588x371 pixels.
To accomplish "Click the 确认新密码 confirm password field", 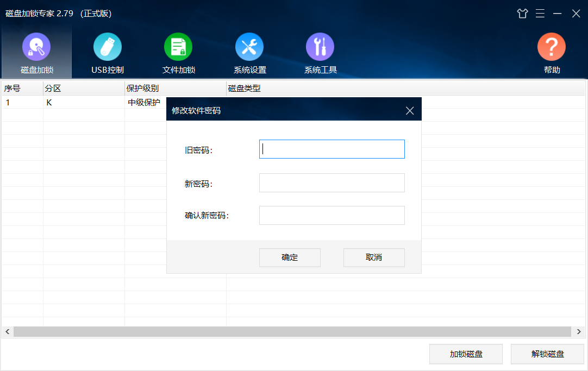I will (x=332, y=216).
